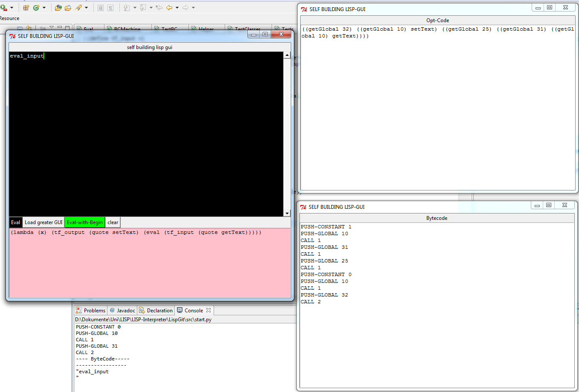Click the green Eval-with-Begin button
The image size is (579, 392).
point(84,222)
